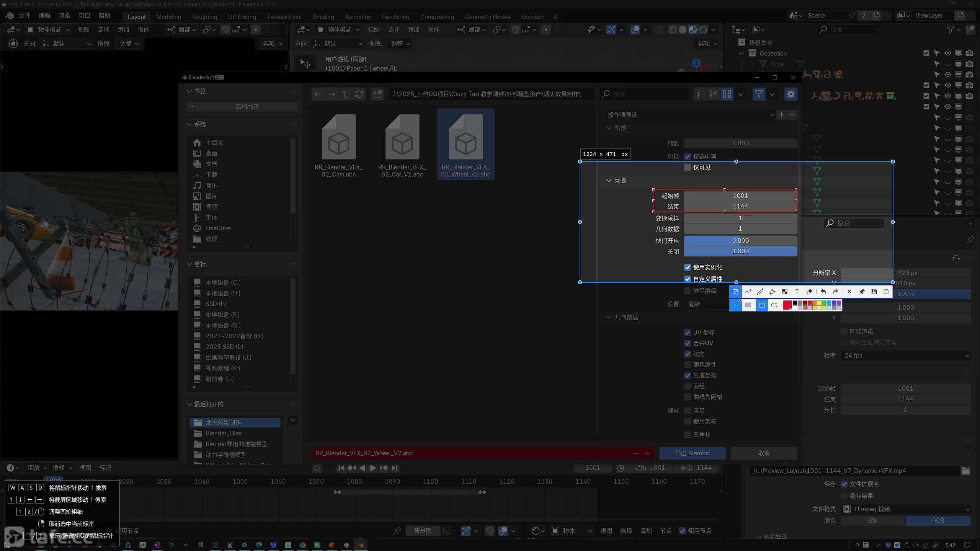The image size is (980, 551).
Task: Select the pencil annotation tool
Action: [760, 292]
